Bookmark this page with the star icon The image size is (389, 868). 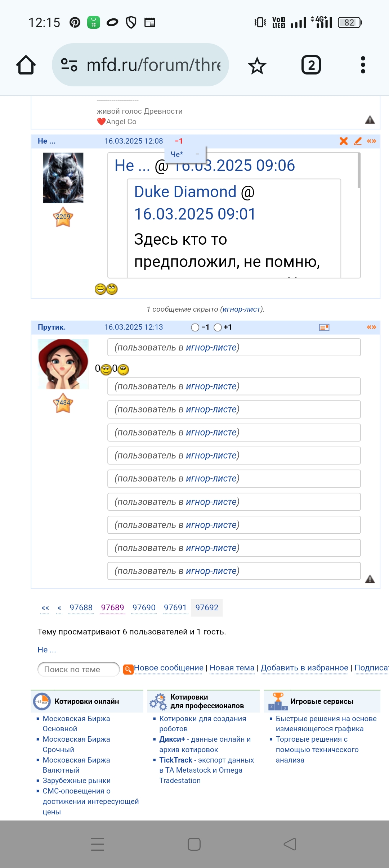click(257, 65)
